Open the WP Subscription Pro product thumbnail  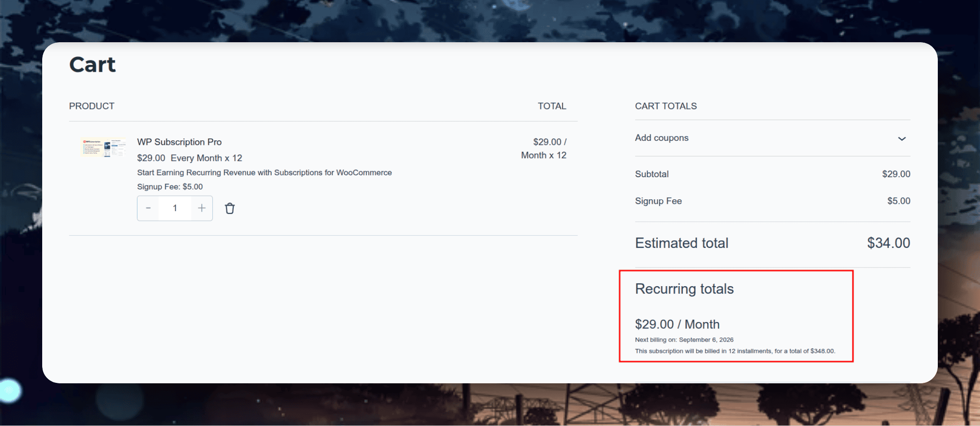coord(103,148)
